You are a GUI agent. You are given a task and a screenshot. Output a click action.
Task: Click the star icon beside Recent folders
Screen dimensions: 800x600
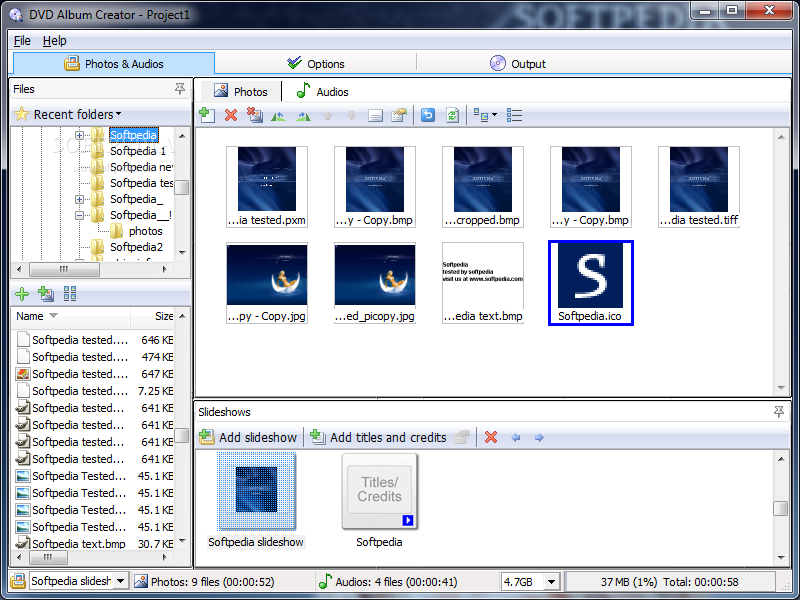tap(21, 114)
